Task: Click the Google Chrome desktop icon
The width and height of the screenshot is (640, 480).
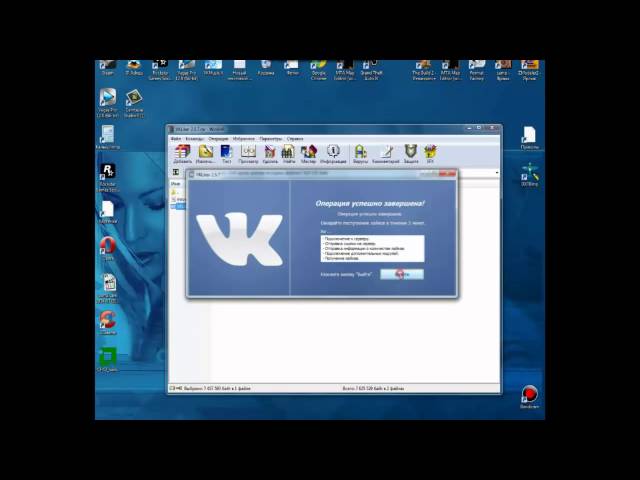Action: pos(318,70)
